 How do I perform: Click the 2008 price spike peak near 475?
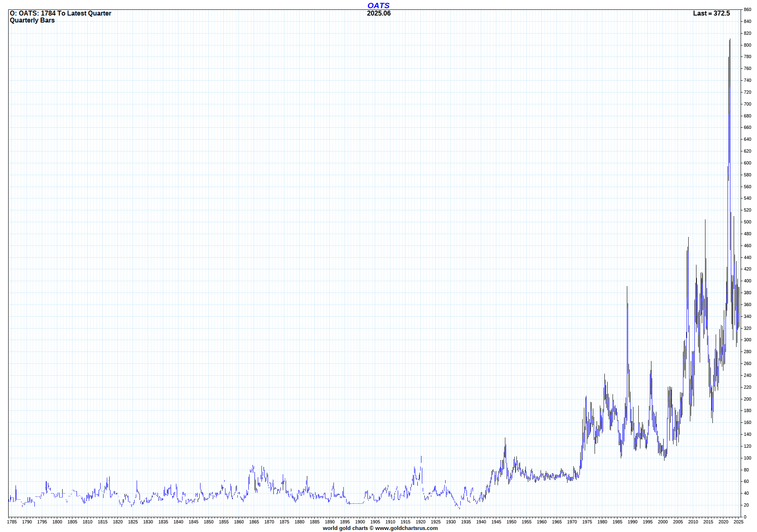click(x=688, y=238)
